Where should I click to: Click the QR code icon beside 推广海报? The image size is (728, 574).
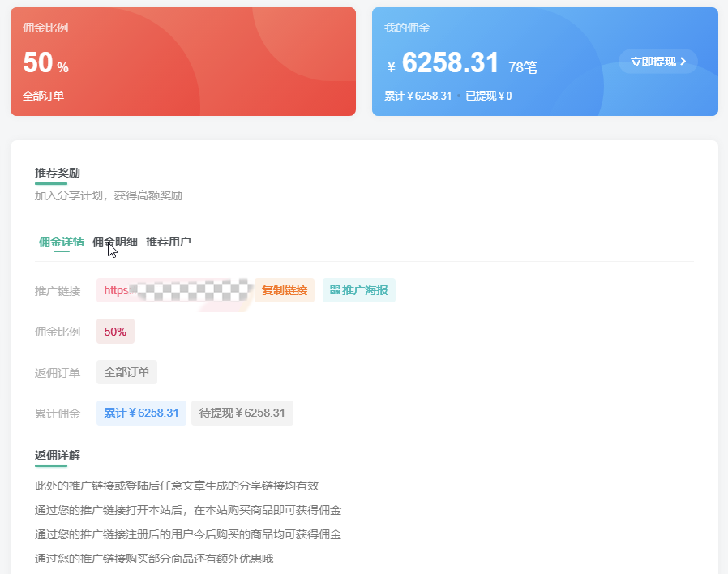click(335, 290)
